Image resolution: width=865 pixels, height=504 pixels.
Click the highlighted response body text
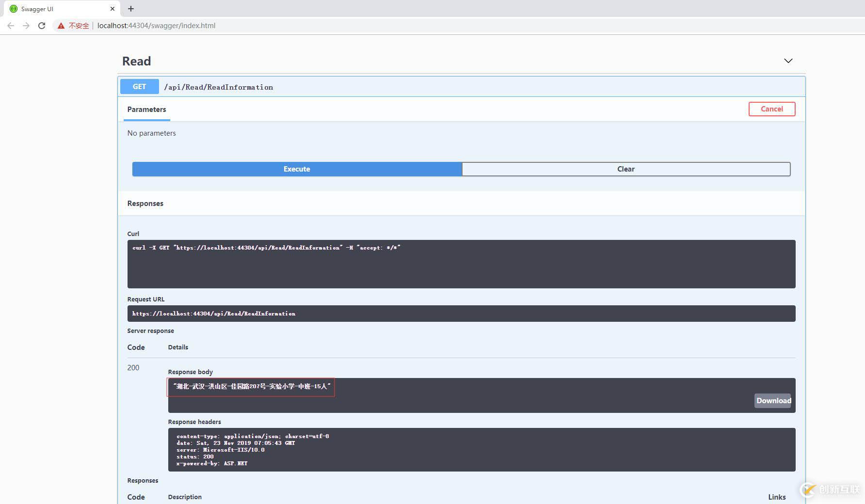pos(251,388)
